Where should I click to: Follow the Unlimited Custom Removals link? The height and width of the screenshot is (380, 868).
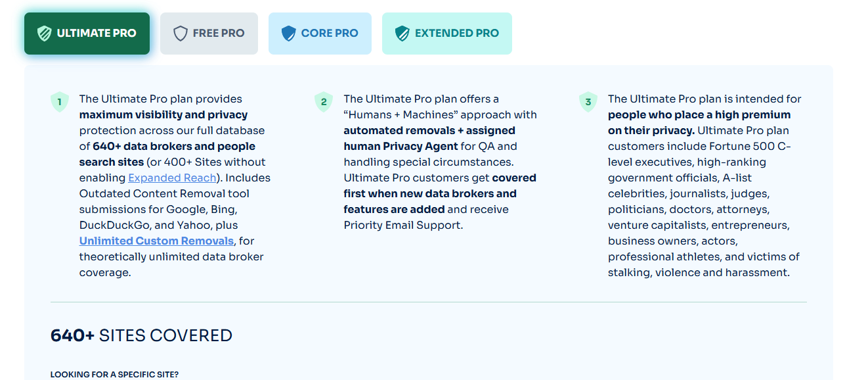pyautogui.click(x=156, y=241)
